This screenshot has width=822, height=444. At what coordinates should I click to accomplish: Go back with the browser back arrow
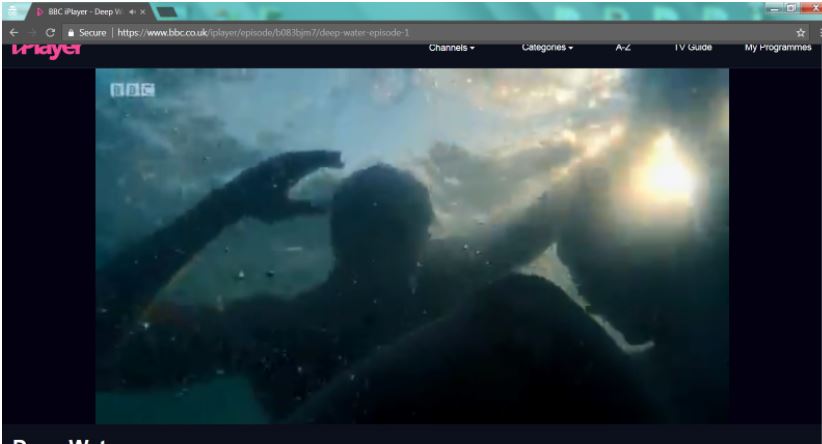(14, 33)
